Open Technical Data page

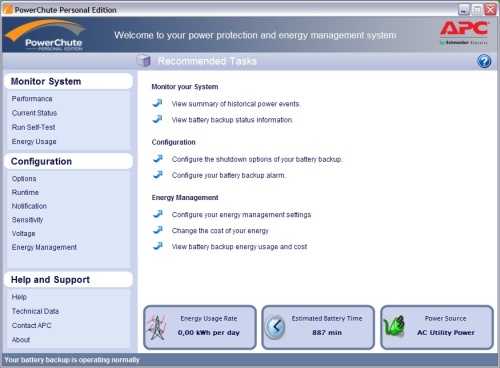pos(35,311)
